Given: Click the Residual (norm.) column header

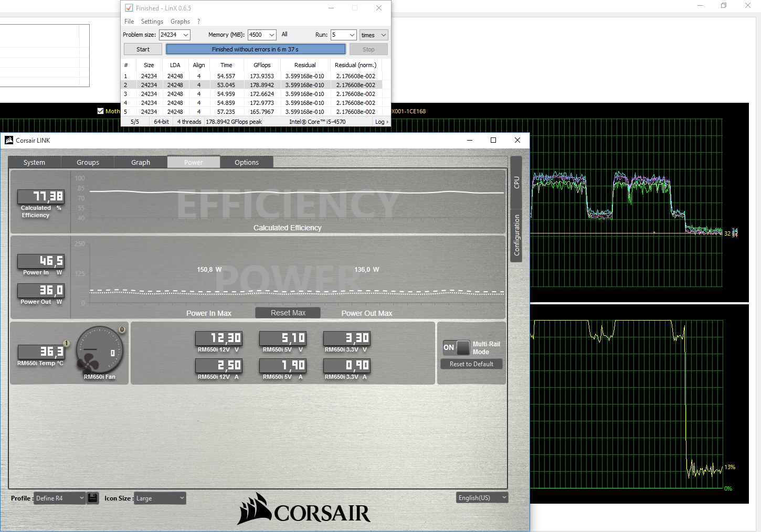Looking at the screenshot, I should [x=355, y=65].
